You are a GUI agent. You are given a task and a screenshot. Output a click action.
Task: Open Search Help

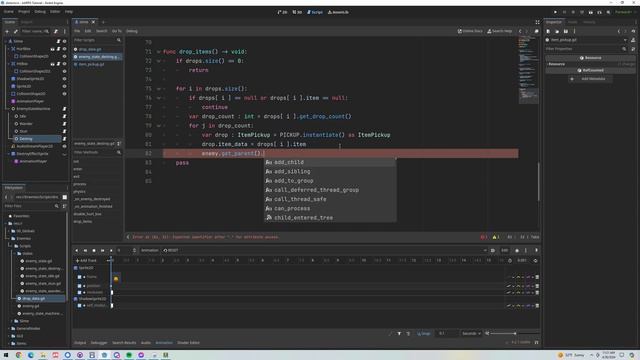coord(500,31)
